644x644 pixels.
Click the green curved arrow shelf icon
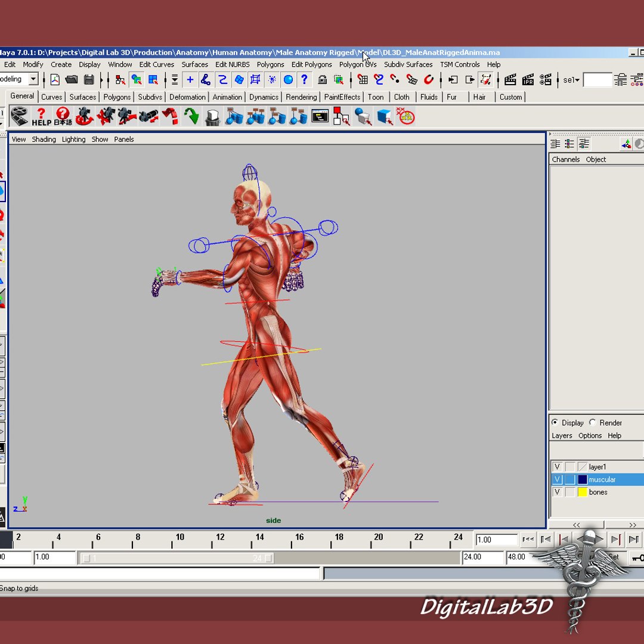point(191,117)
